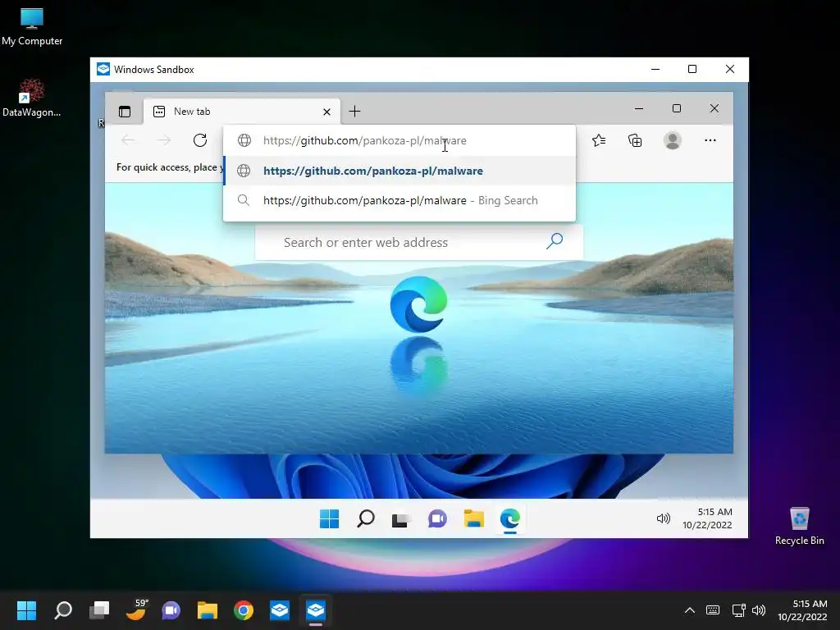Open the sandbox taskbar Search icon
Screen dimensions: 840x630
point(365,518)
